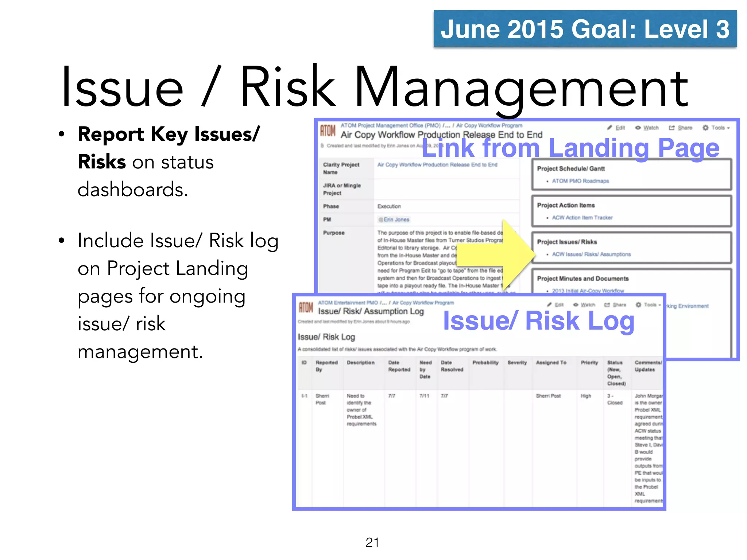Click Sherri Post in the Reported By column
The width and height of the screenshot is (747, 560).
pyautogui.click(x=322, y=399)
